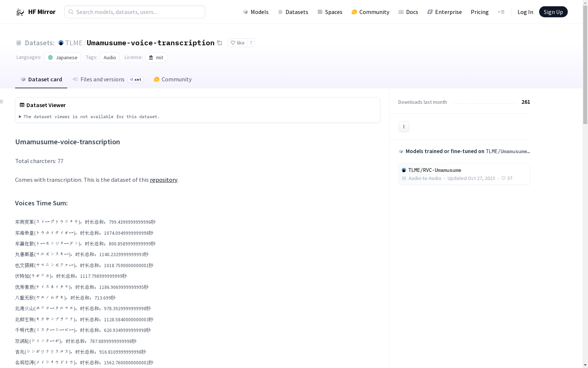Image resolution: width=588 pixels, height=368 pixels.
Task: Click the Sign Up button
Action: pos(553,12)
